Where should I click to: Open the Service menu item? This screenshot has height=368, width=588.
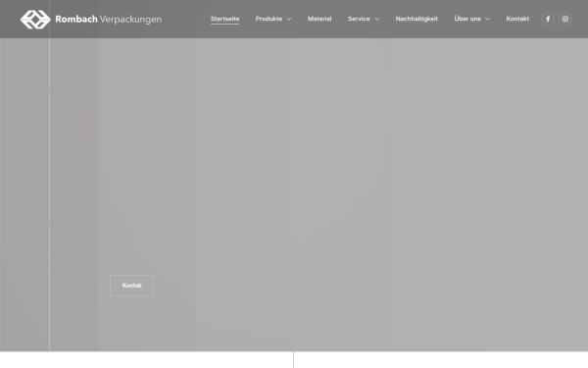click(x=359, y=19)
